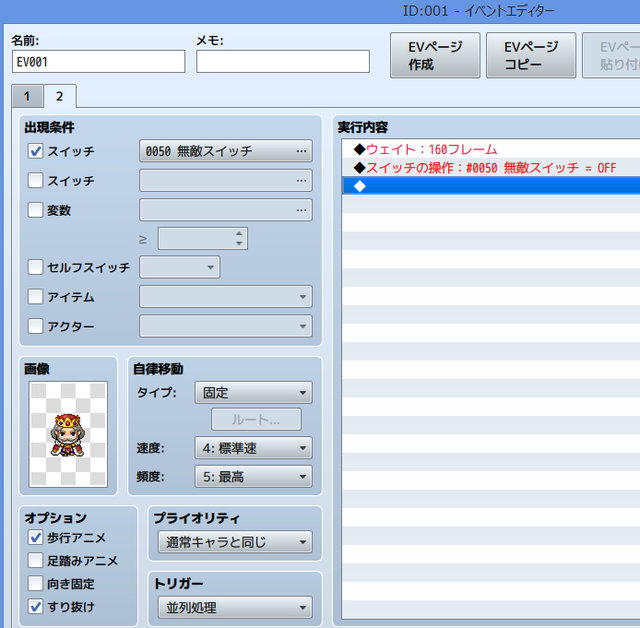Click the disabled ルート... button
Image resolution: width=640 pixels, height=628 pixels.
(x=256, y=419)
